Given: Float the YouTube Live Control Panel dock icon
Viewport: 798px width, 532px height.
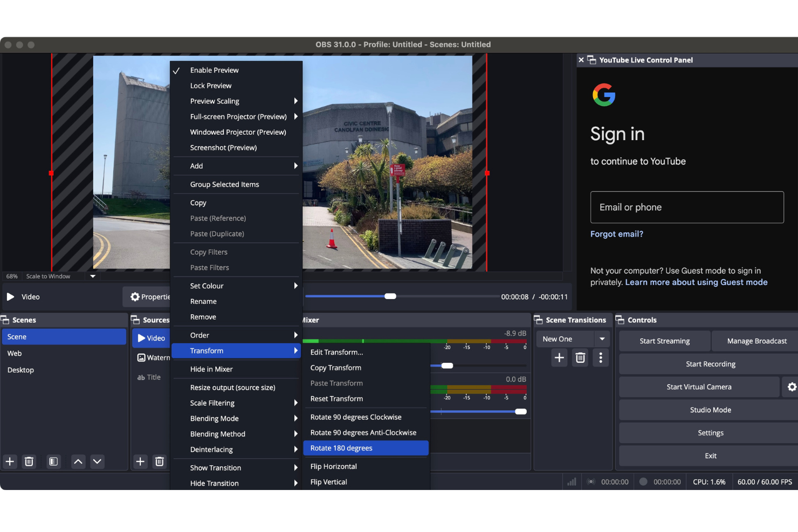Looking at the screenshot, I should click(591, 60).
